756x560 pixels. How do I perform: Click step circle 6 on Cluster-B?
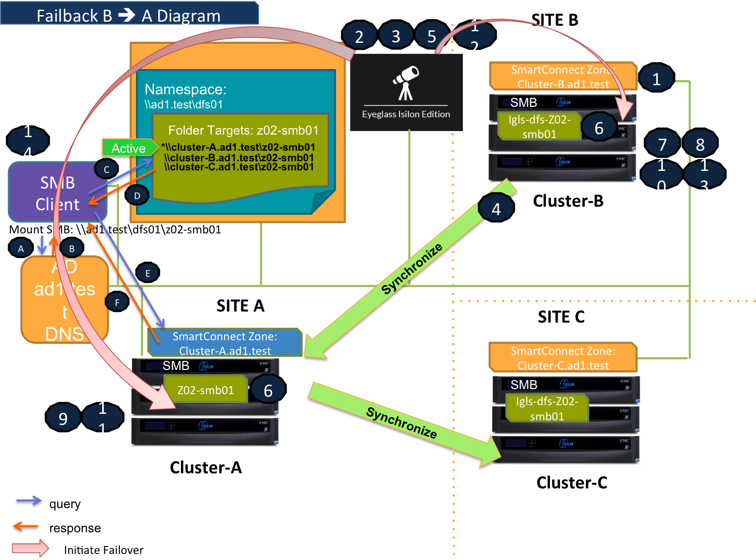click(x=599, y=127)
